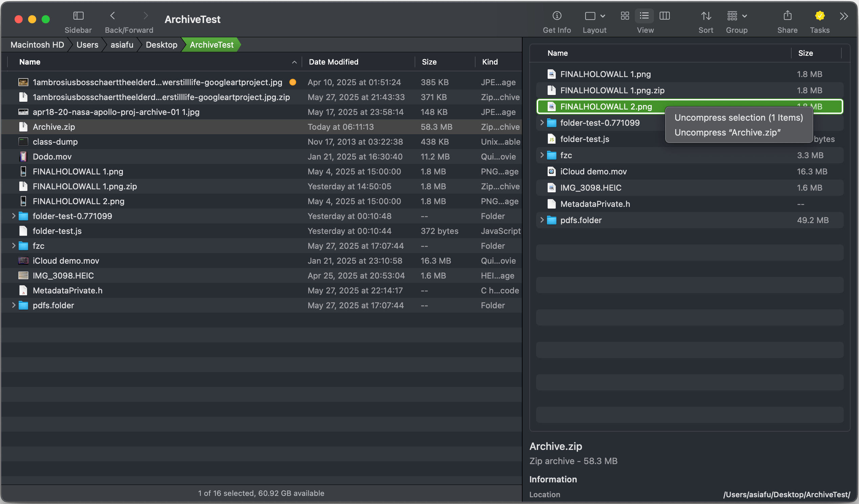This screenshot has height=504, width=859.
Task: Expand fzc folder in archive preview
Action: click(542, 155)
